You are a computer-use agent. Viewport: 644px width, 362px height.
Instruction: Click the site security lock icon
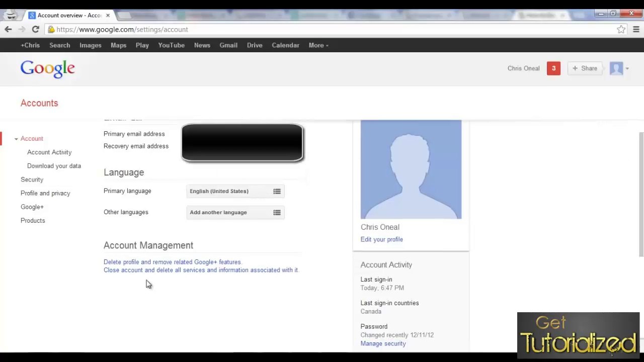[51, 30]
